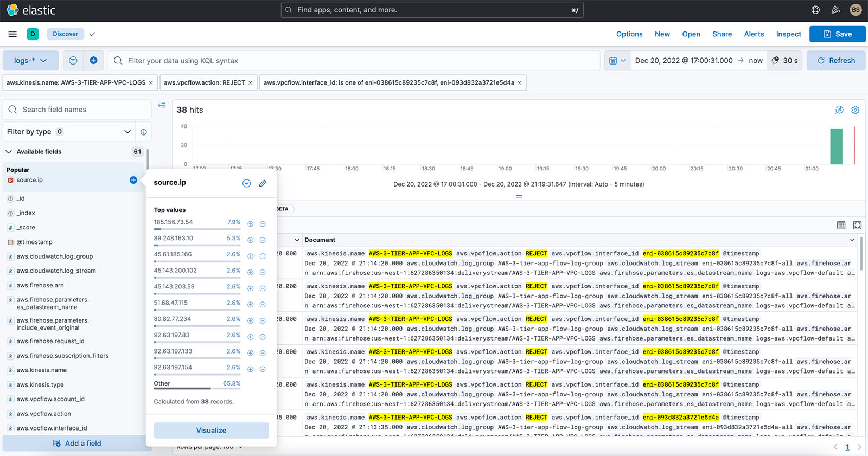Open the saved query filter menu icon
The width and height of the screenshot is (868, 456).
coord(73,61)
